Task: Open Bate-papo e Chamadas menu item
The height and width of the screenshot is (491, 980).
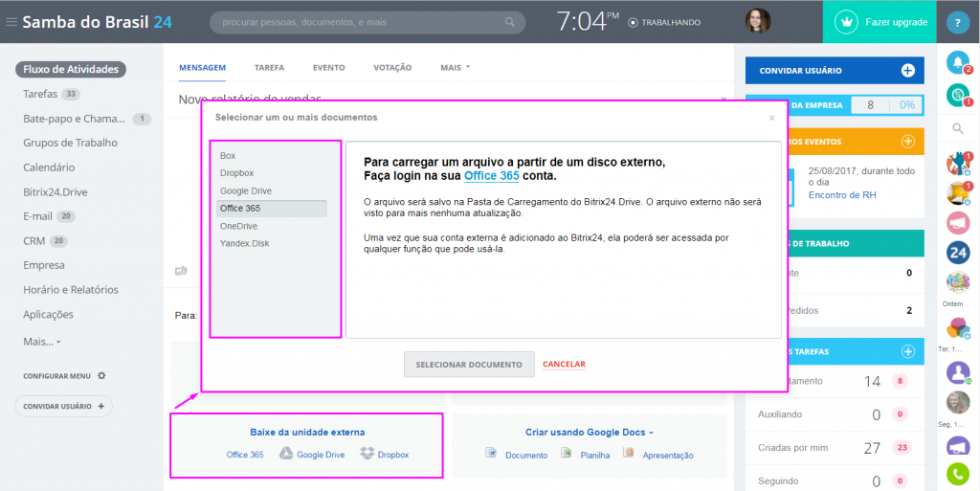Action: click(75, 119)
